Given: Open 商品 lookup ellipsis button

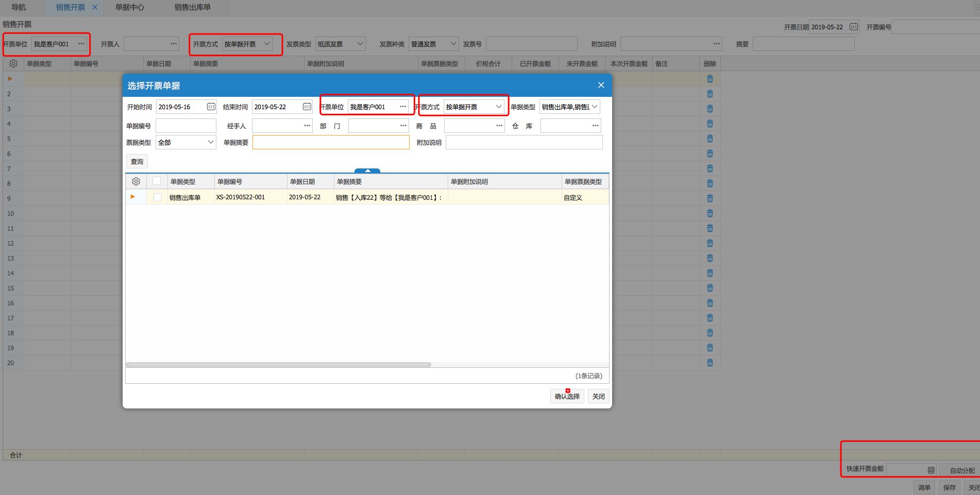Looking at the screenshot, I should (499, 126).
